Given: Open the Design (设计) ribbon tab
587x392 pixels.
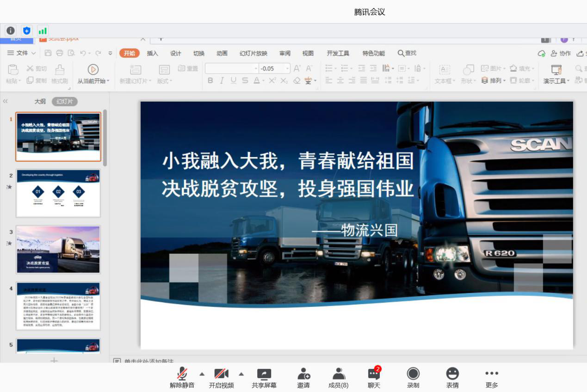Looking at the screenshot, I should pyautogui.click(x=176, y=53).
